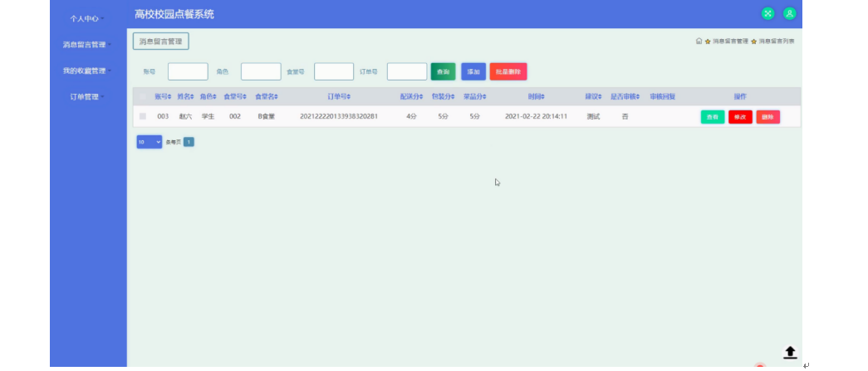Screen dimensions: 868x371
Task: Click the role cell 学生
Action: 208,117
